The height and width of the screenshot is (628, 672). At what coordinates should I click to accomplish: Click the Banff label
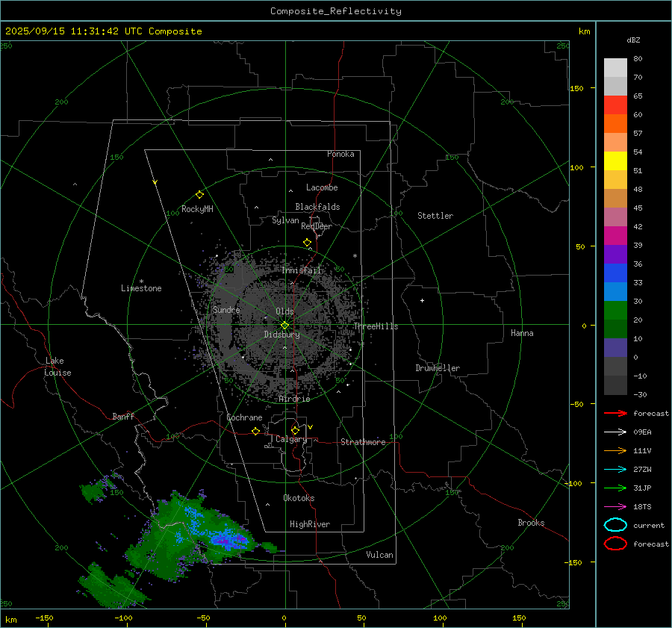pos(123,416)
